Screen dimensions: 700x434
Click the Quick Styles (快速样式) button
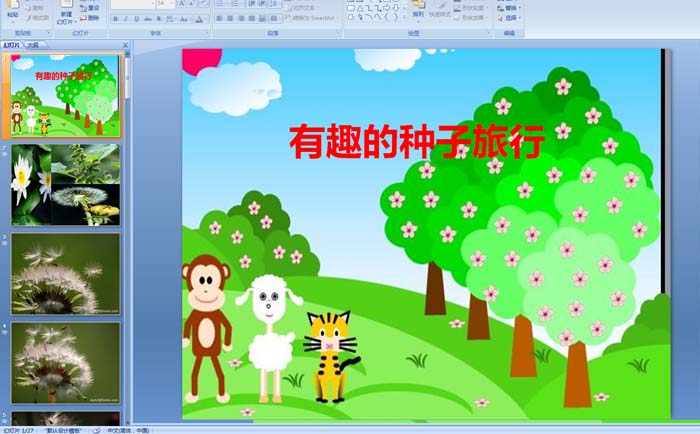(x=439, y=10)
